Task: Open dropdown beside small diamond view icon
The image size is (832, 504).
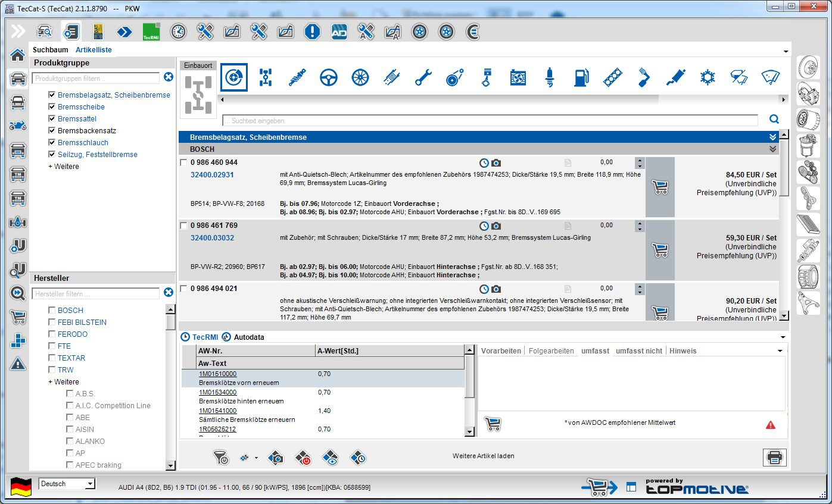Action: pyautogui.click(x=256, y=458)
